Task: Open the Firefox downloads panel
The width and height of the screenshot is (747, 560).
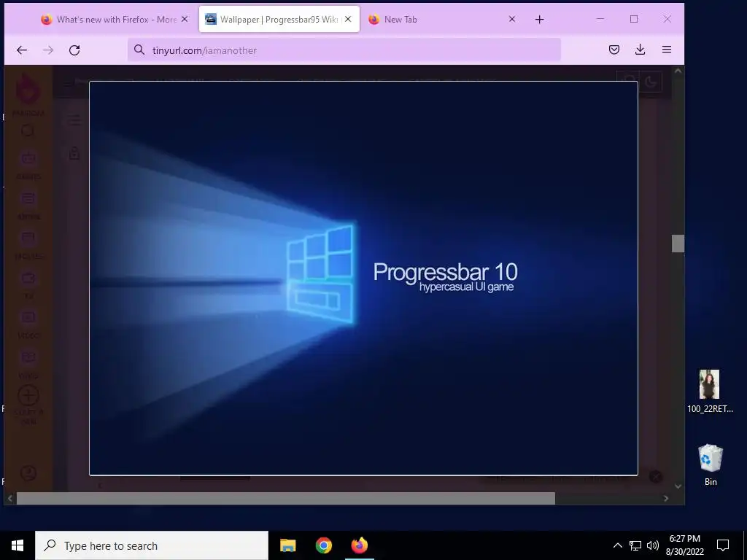Action: (640, 50)
